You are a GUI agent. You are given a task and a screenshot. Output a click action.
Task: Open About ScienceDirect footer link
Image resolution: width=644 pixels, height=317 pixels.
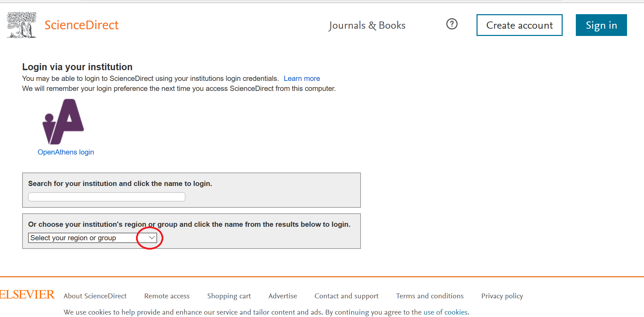click(x=95, y=296)
